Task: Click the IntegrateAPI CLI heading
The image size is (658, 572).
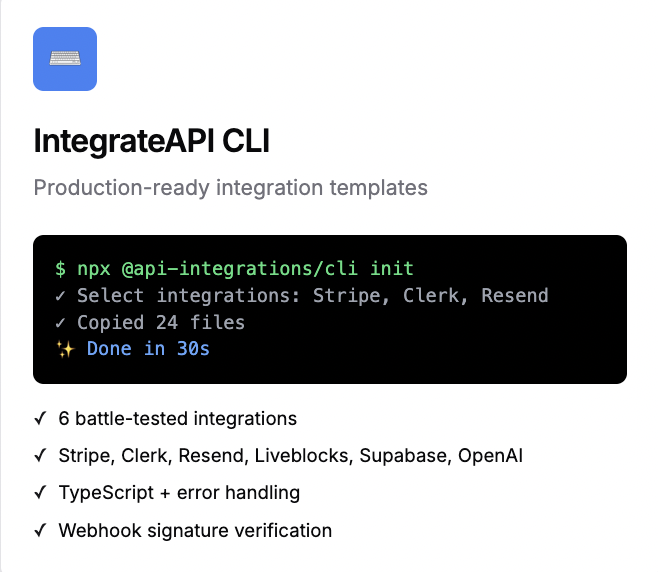Action: 151,141
